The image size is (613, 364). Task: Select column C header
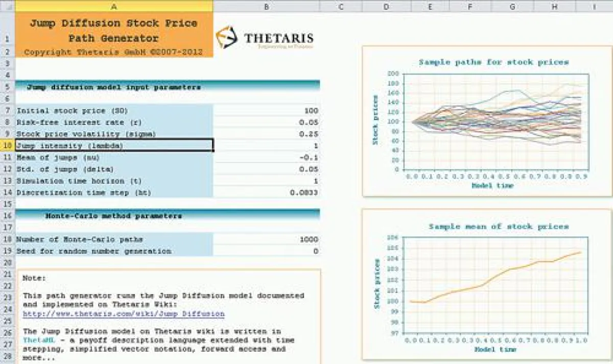341,6
